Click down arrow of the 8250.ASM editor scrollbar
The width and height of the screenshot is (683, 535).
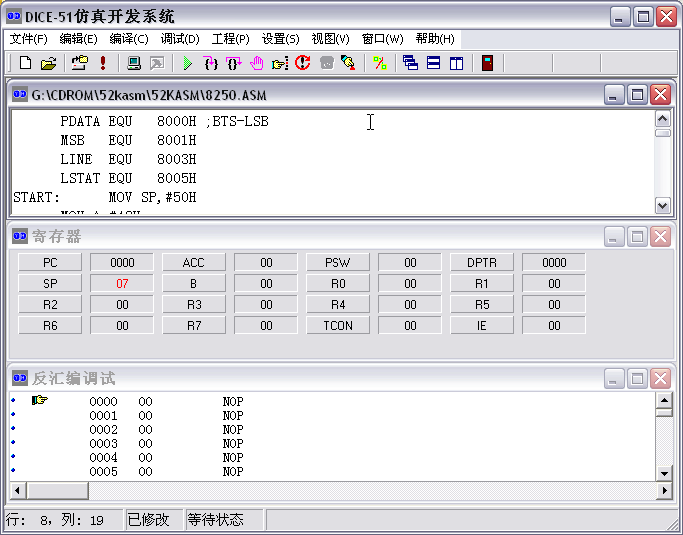663,205
